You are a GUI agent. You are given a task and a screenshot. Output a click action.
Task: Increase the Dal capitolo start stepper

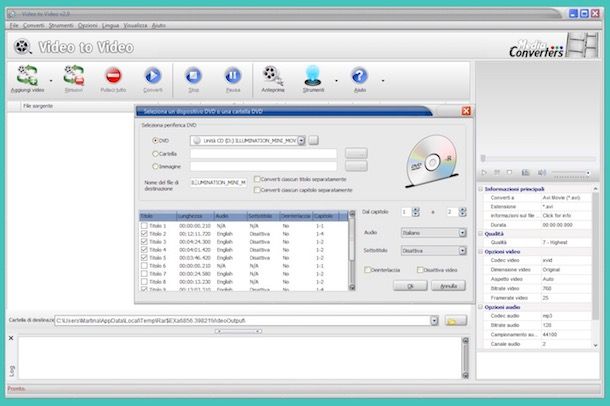click(416, 210)
